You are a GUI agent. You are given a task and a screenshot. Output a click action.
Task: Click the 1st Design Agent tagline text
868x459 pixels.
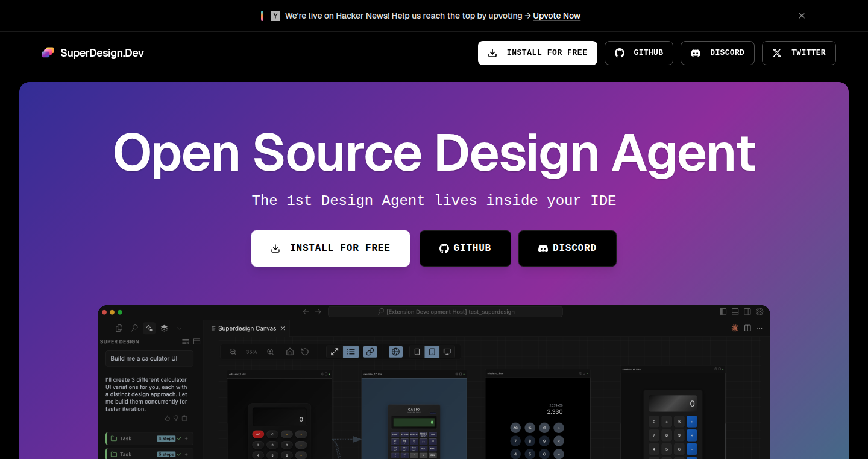434,200
